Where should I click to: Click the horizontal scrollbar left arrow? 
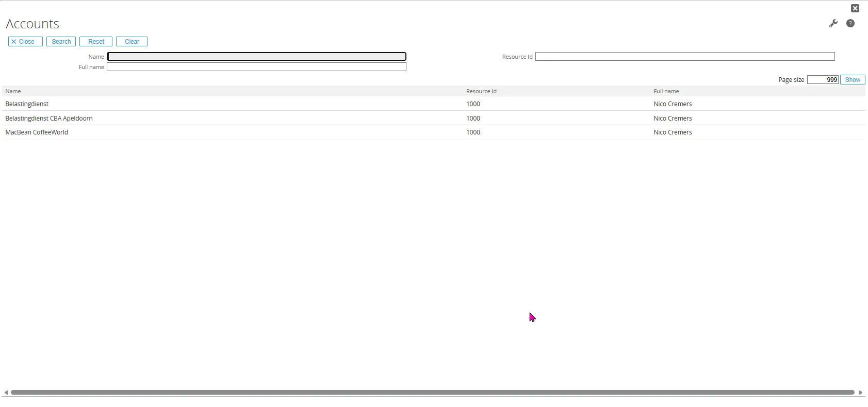click(x=6, y=393)
